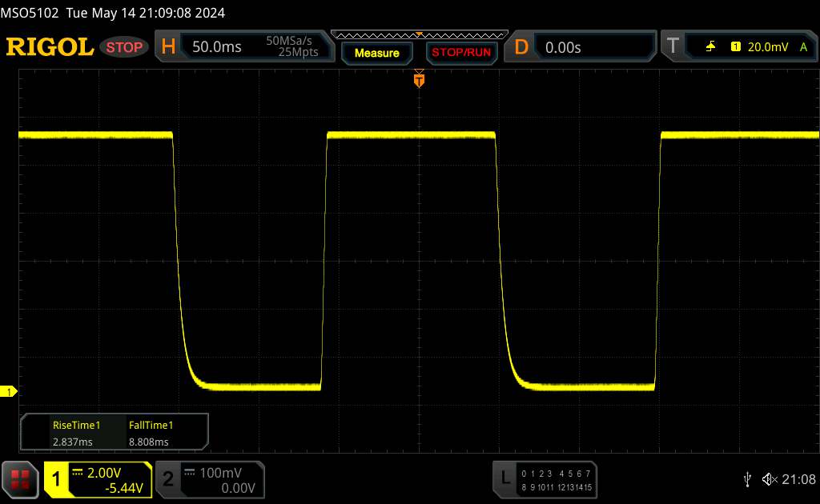
Task: Click the 0.00s horizontal delay field
Action: pyautogui.click(x=563, y=47)
